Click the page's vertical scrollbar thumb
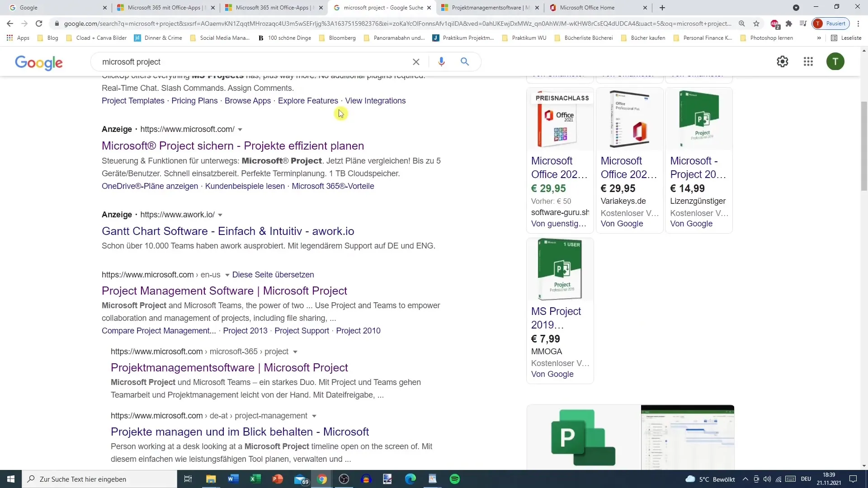 [x=864, y=146]
